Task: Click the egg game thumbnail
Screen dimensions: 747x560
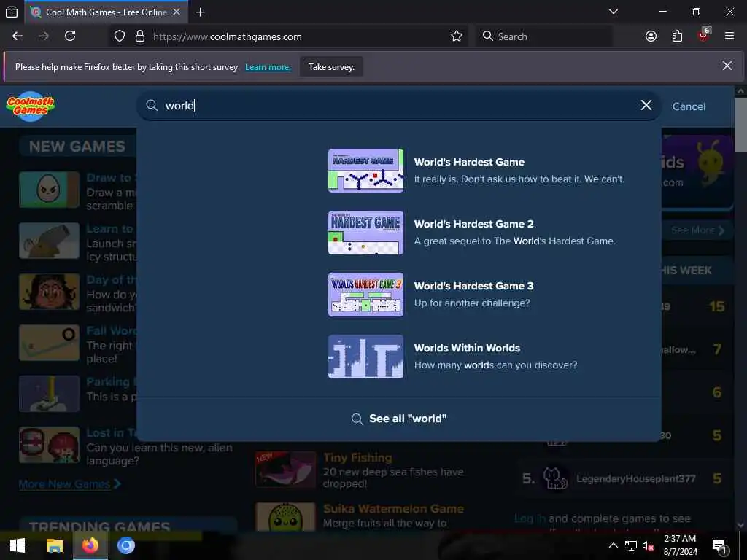Action: (49, 190)
